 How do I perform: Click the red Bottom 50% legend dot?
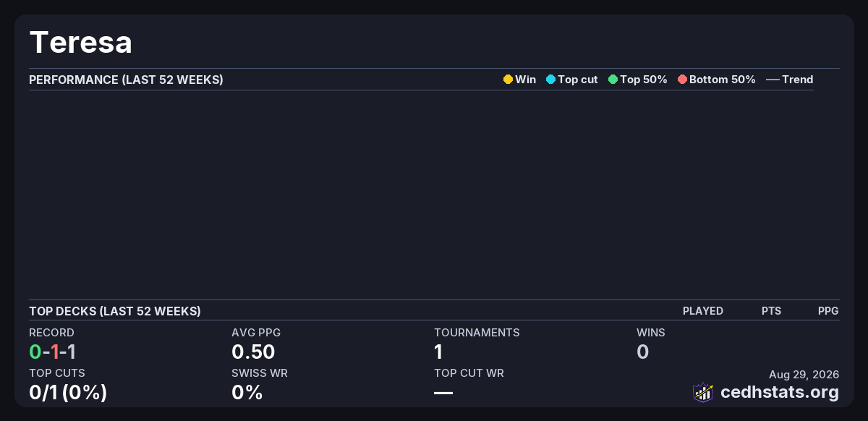(682, 80)
